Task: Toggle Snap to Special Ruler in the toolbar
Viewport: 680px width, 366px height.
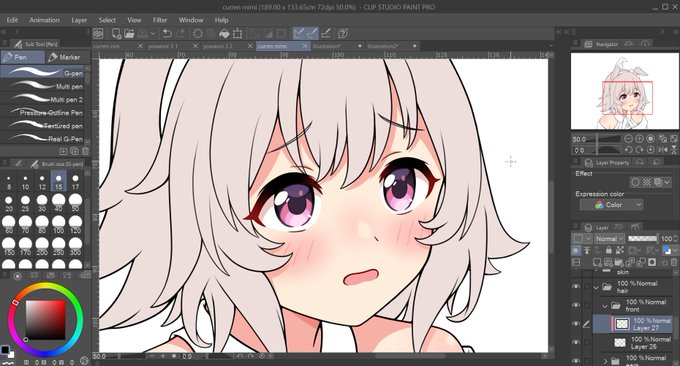Action: pos(312,33)
